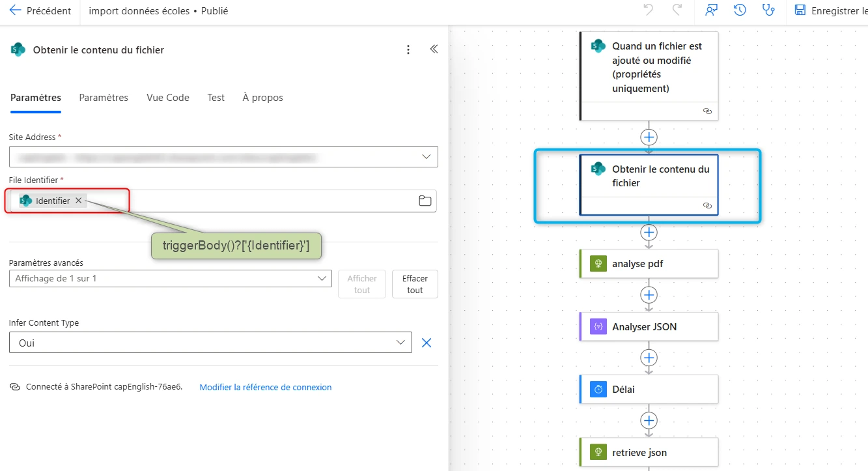Open the folder picker in File Identifier
Image resolution: width=868 pixels, height=471 pixels.
(x=425, y=201)
